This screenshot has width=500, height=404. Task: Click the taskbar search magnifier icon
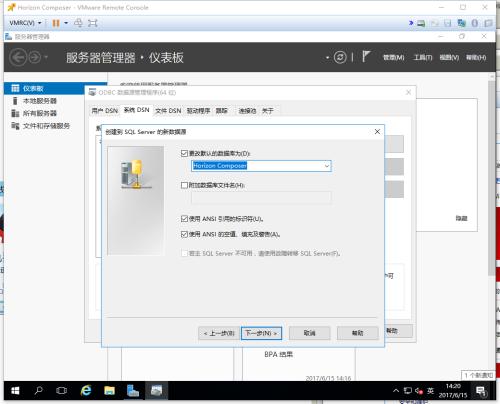pos(39,390)
